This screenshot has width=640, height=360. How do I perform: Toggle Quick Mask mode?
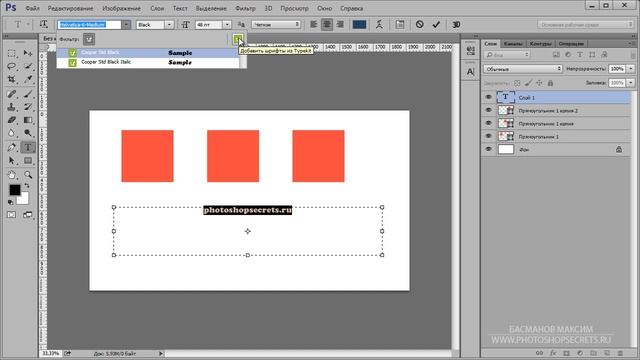11,215
